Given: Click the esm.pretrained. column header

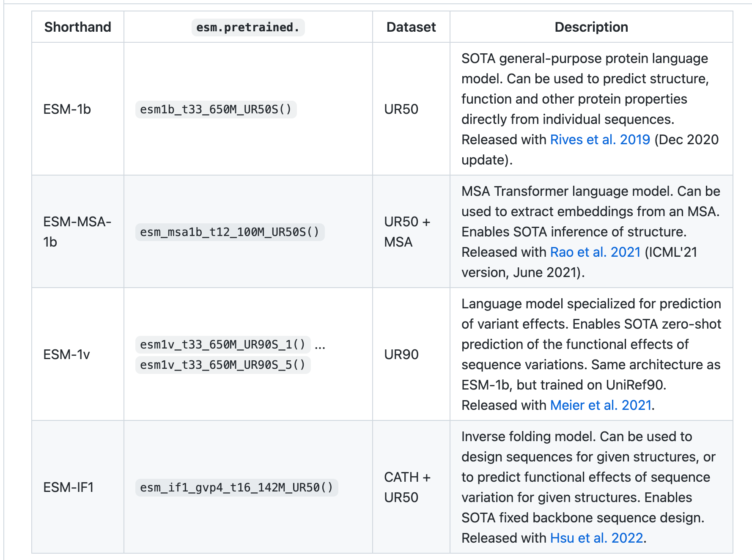Looking at the screenshot, I should tap(248, 27).
